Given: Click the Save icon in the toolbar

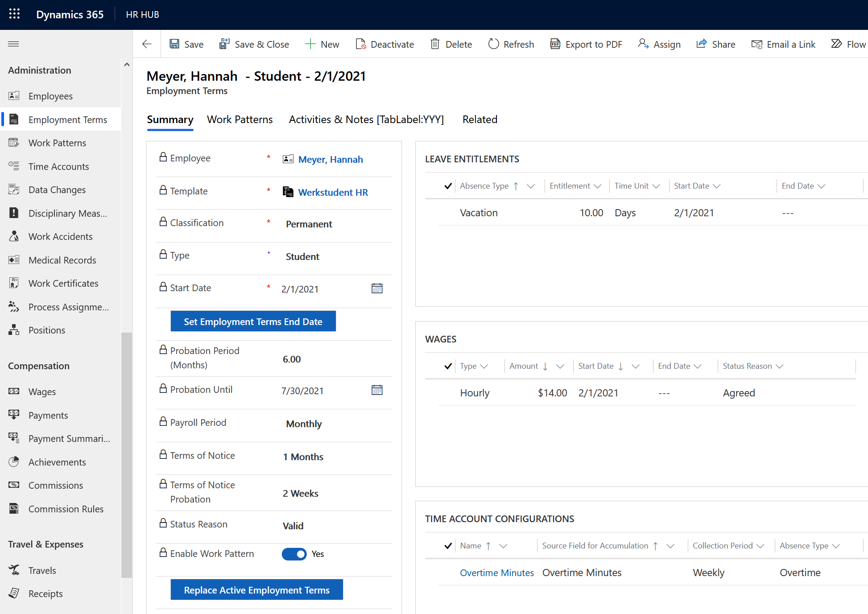Looking at the screenshot, I should click(174, 44).
